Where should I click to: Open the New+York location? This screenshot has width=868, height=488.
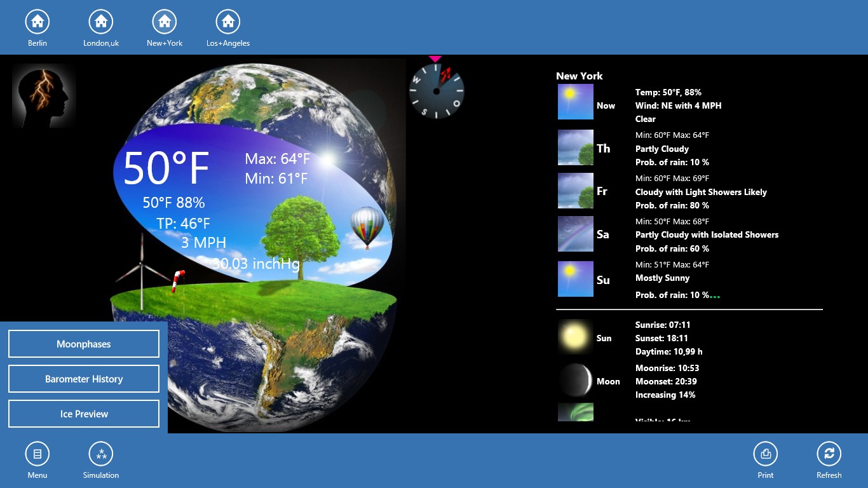pos(165,22)
